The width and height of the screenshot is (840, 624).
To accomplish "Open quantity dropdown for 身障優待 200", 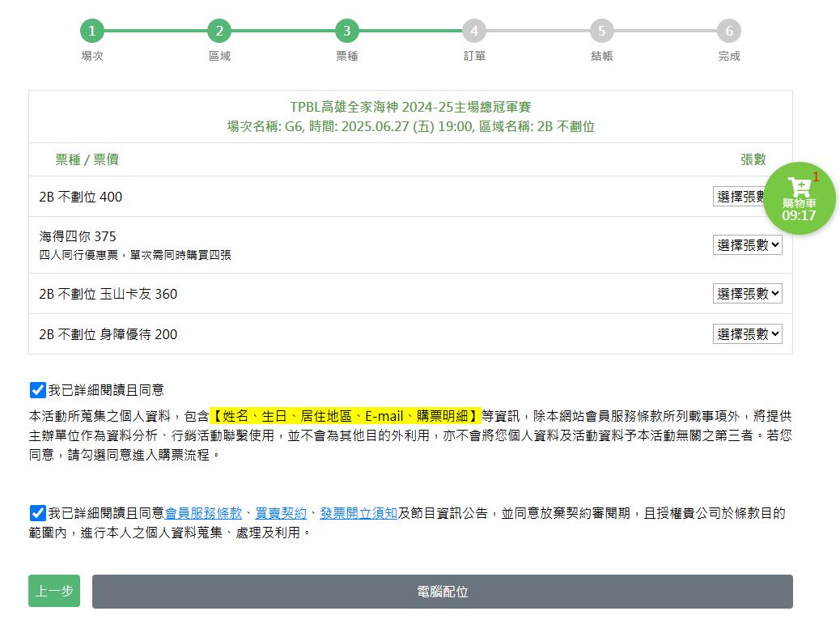I will point(747,334).
